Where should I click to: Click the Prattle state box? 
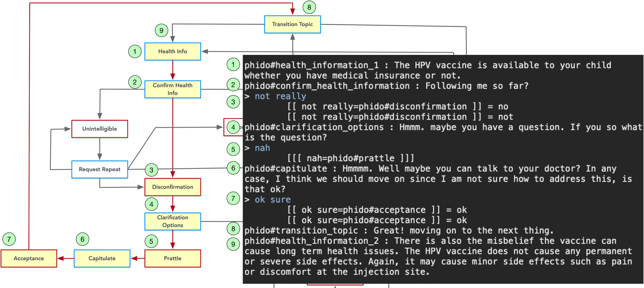point(173,258)
